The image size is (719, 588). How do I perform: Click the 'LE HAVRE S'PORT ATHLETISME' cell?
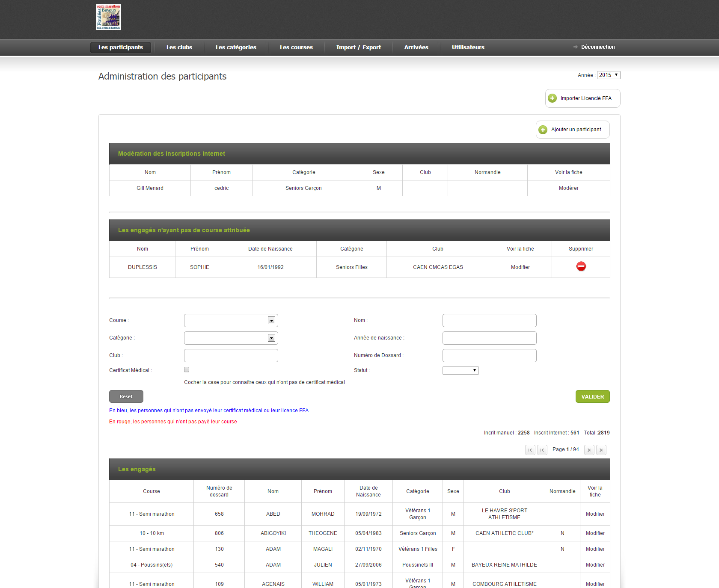click(504, 514)
